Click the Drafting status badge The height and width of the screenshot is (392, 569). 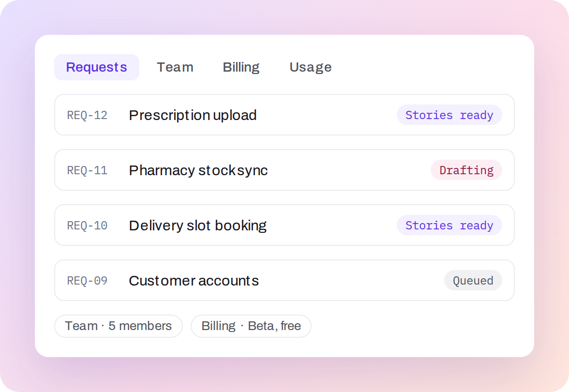(x=466, y=170)
